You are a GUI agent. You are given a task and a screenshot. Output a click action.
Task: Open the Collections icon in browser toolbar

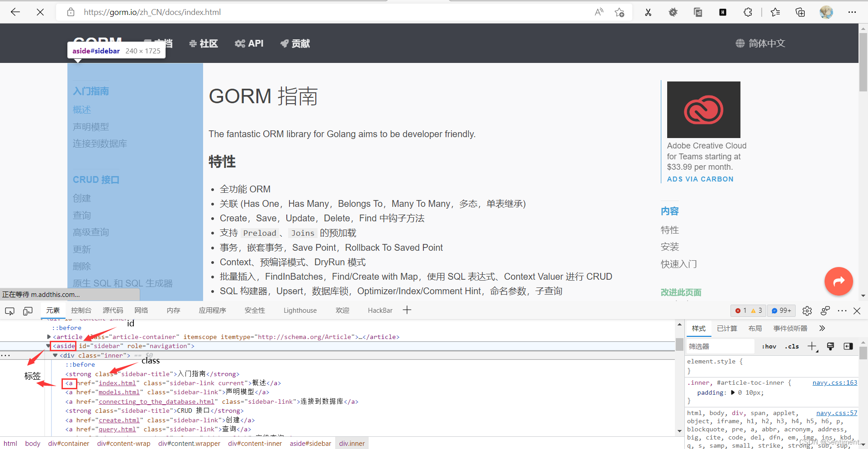(800, 12)
